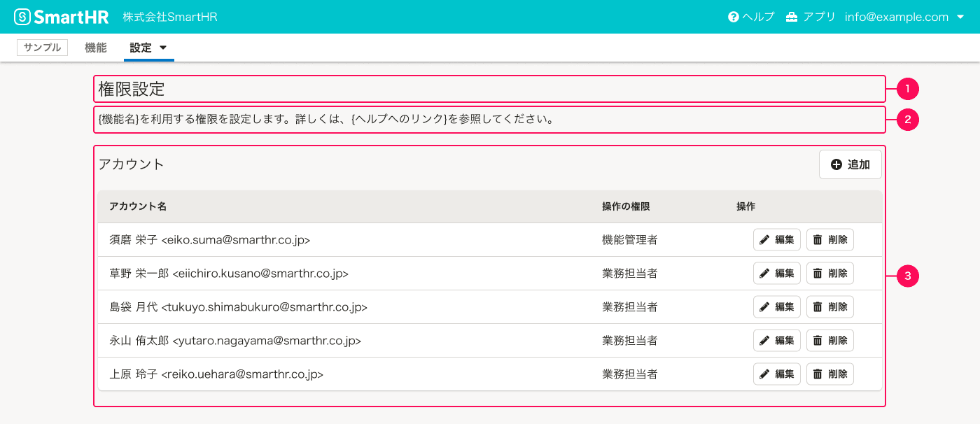Open the ヘルプ link in the header
Viewport: 980px width, 424px height.
pos(752,16)
